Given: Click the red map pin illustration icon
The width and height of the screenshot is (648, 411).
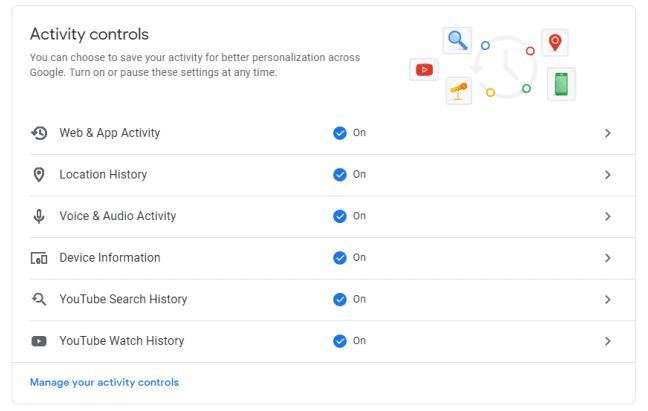Looking at the screenshot, I should (555, 42).
